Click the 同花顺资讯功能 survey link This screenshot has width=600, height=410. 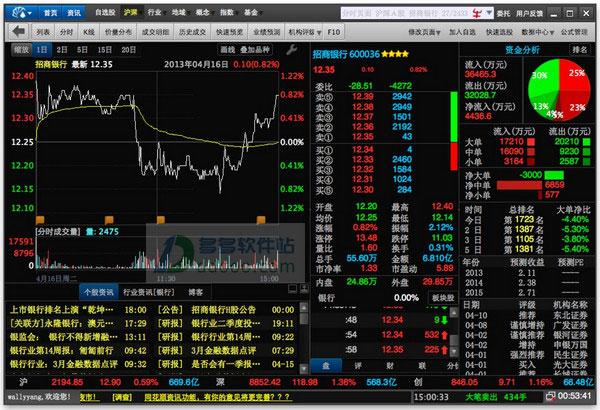click(x=217, y=397)
